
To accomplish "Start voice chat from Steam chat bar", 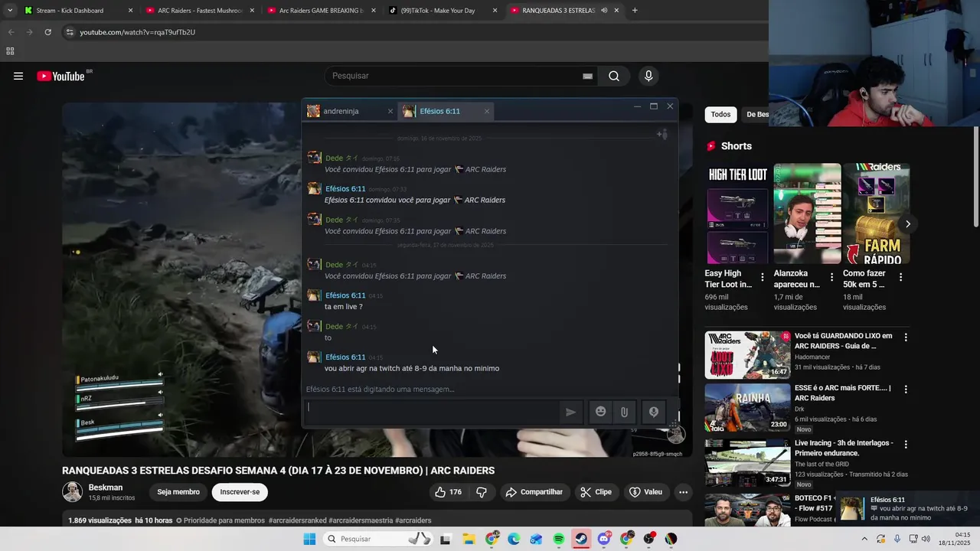I will click(x=653, y=412).
